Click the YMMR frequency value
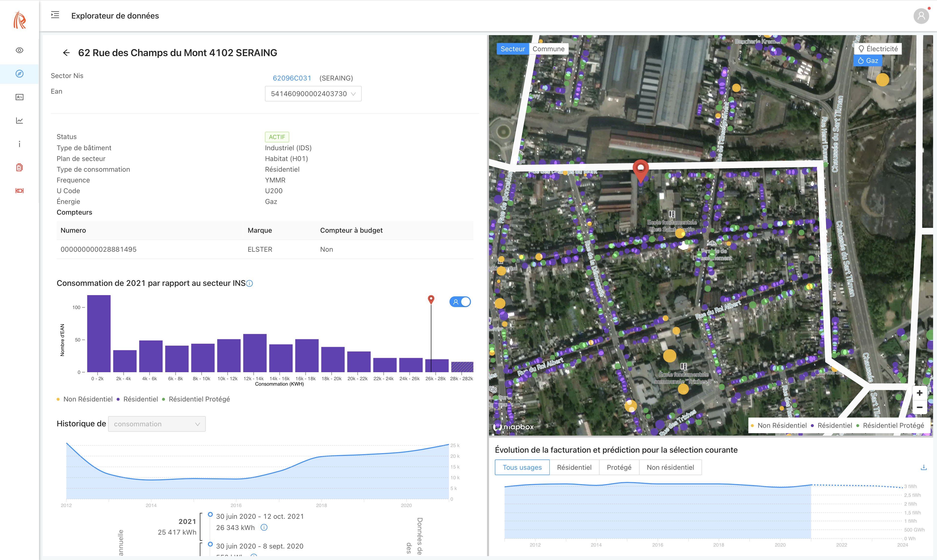 [275, 180]
